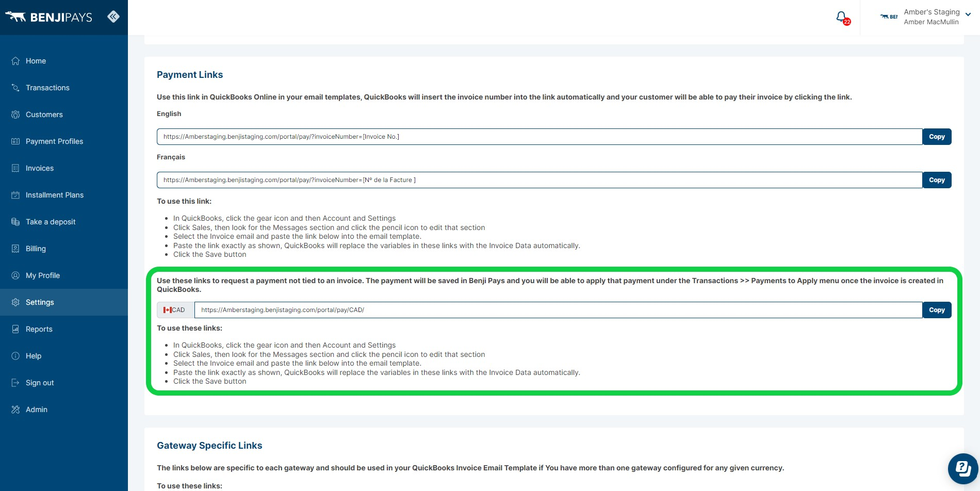Viewport: 980px width, 491px height.
Task: Click the My Profile icon
Action: (15, 275)
